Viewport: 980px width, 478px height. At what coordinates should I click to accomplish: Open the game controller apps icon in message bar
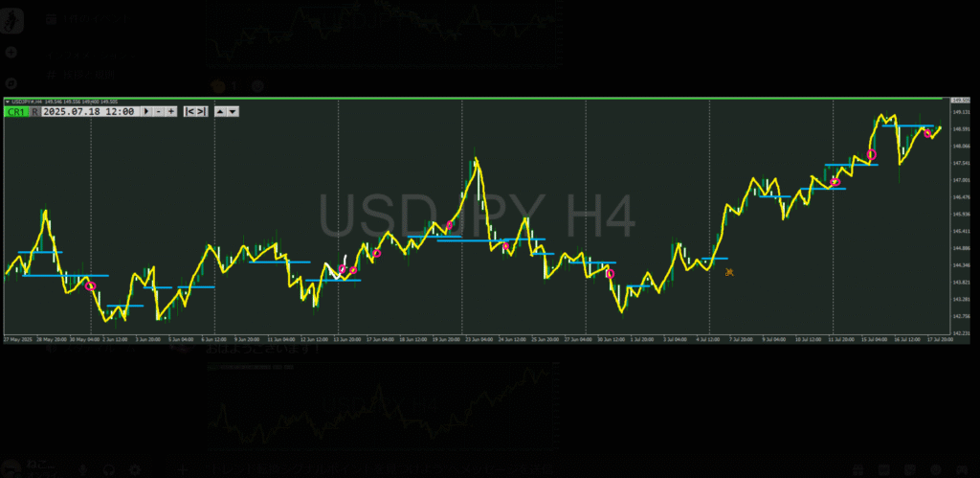click(x=961, y=469)
